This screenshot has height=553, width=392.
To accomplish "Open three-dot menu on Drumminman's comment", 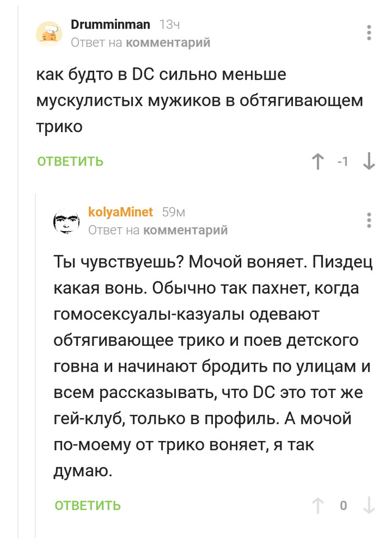I will 368,32.
